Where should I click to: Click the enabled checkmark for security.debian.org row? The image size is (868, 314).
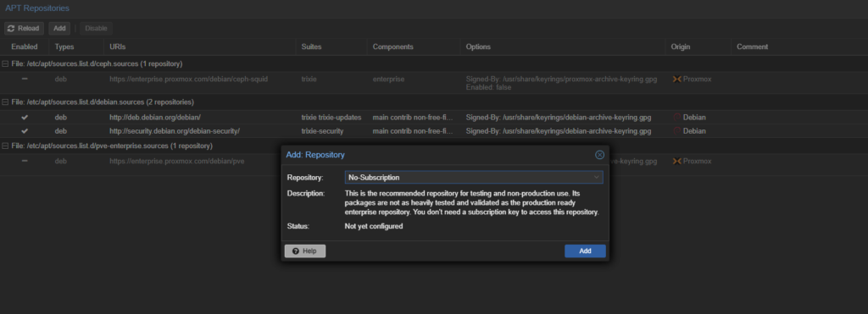click(25, 131)
